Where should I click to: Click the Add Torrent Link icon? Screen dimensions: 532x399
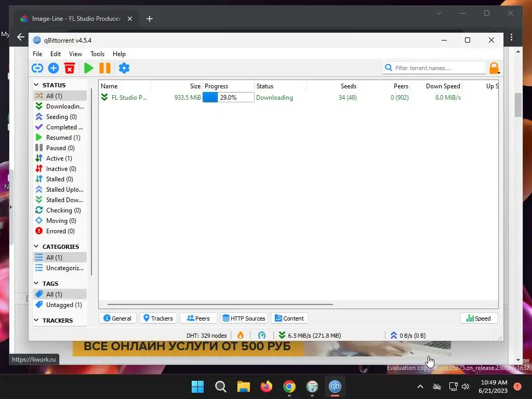(x=37, y=68)
